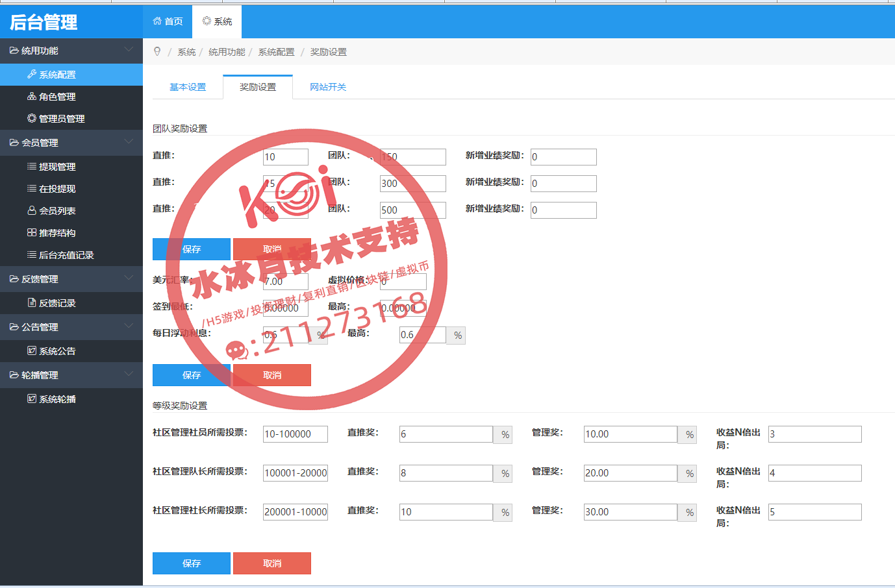Open 系统配置 via its wrench icon
895x588 pixels.
point(31,75)
